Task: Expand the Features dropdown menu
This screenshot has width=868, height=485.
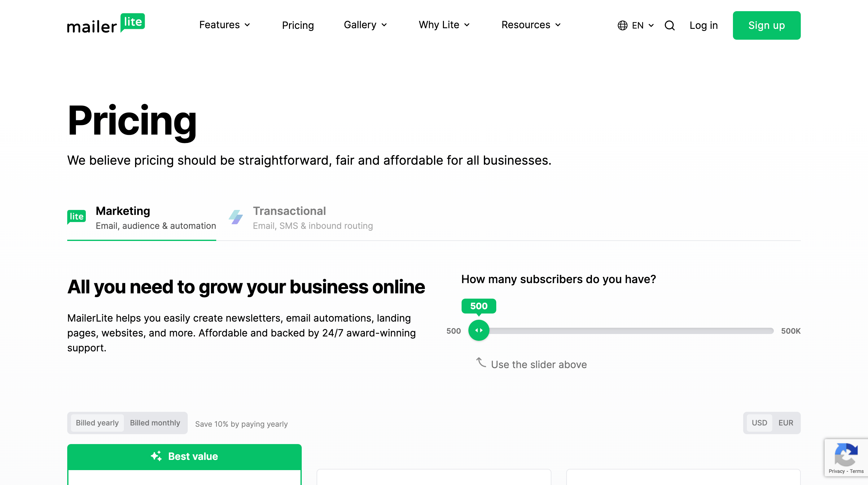Action: 224,25
